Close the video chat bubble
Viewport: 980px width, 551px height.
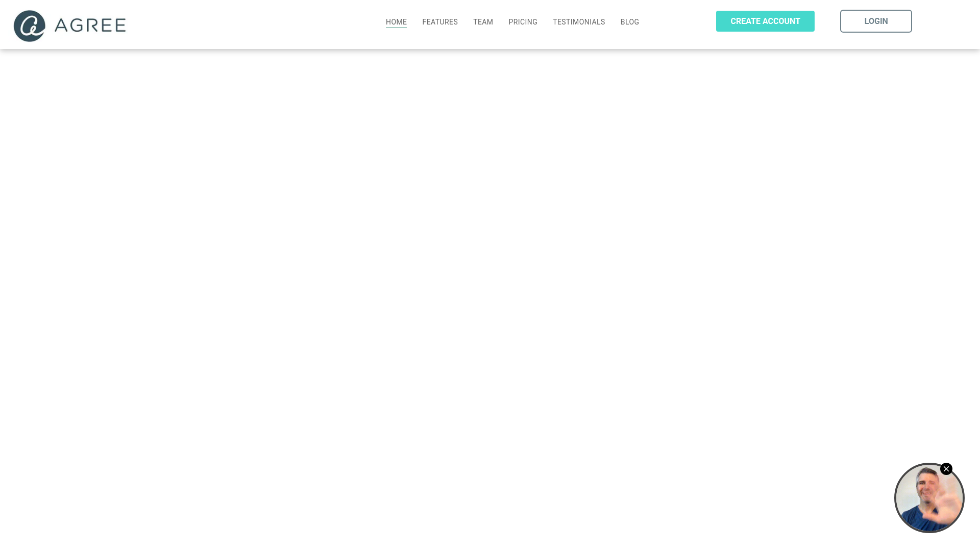coord(946,469)
